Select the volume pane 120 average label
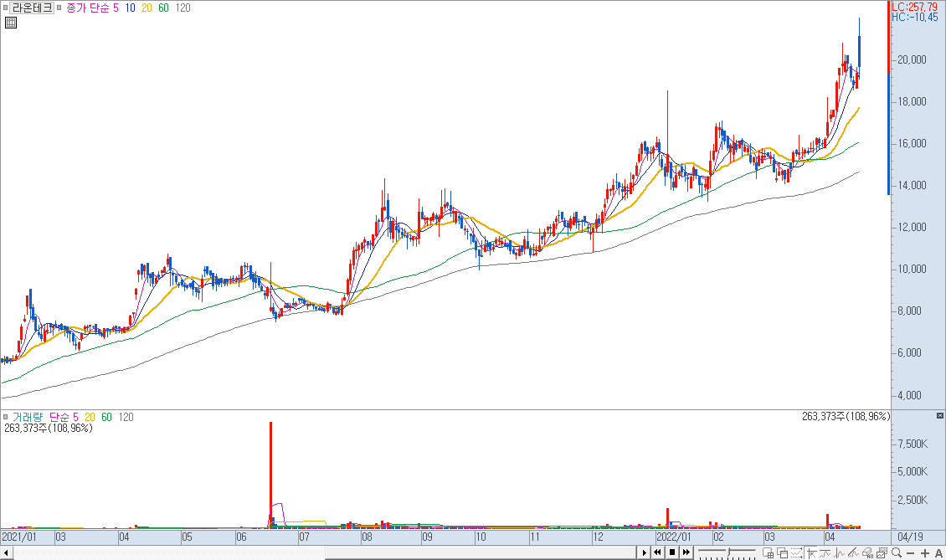Screen dimensions: 946x560 (x=126, y=417)
